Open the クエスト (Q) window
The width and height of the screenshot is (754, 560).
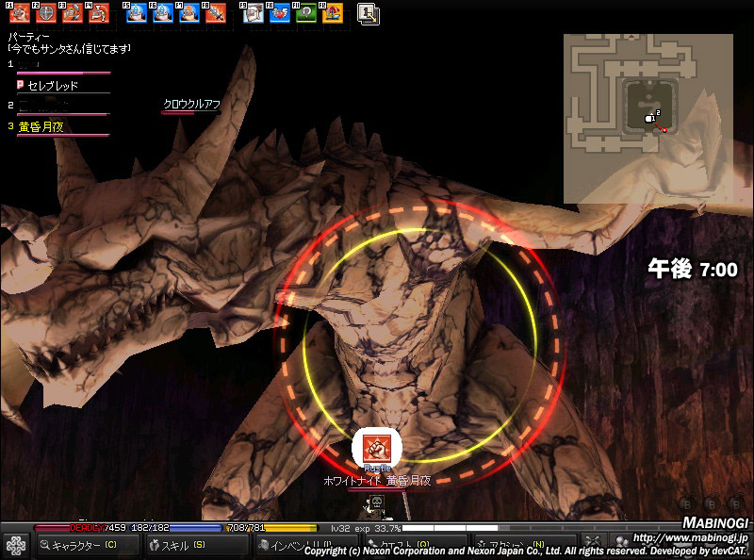[x=416, y=545]
